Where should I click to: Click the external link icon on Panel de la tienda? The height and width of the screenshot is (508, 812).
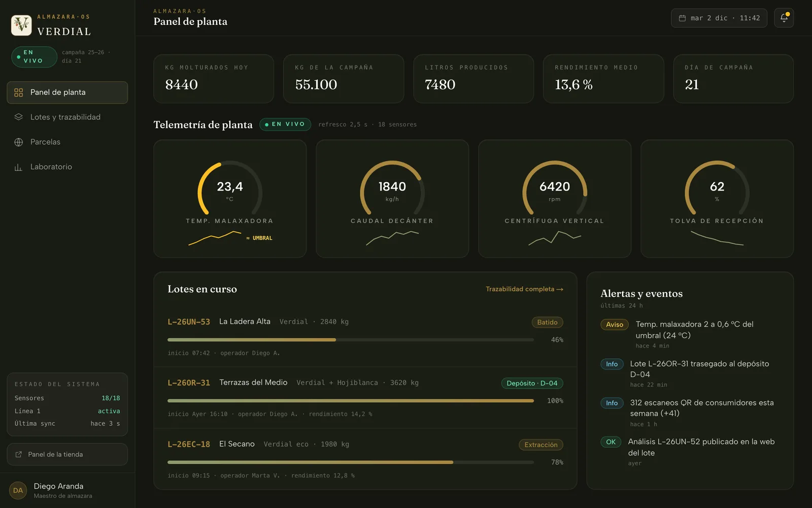tap(19, 454)
